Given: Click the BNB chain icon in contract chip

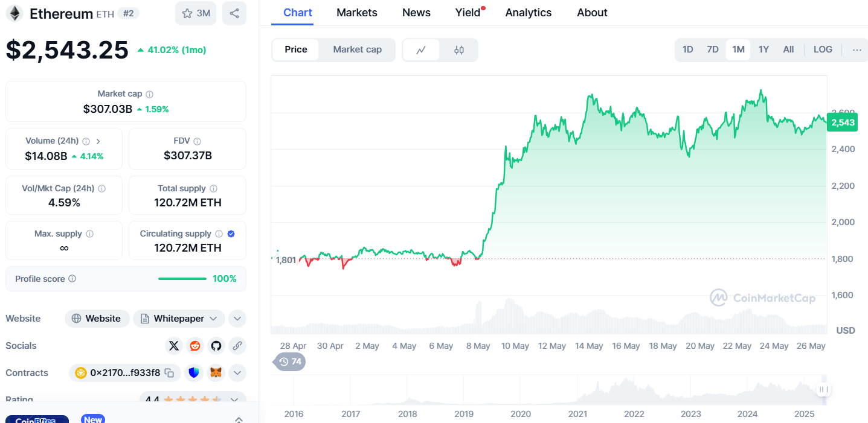Looking at the screenshot, I should pyautogui.click(x=81, y=373).
